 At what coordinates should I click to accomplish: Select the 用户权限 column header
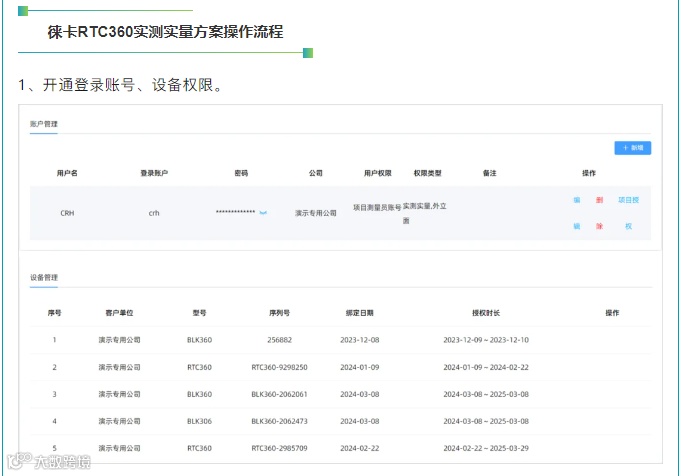click(377, 173)
